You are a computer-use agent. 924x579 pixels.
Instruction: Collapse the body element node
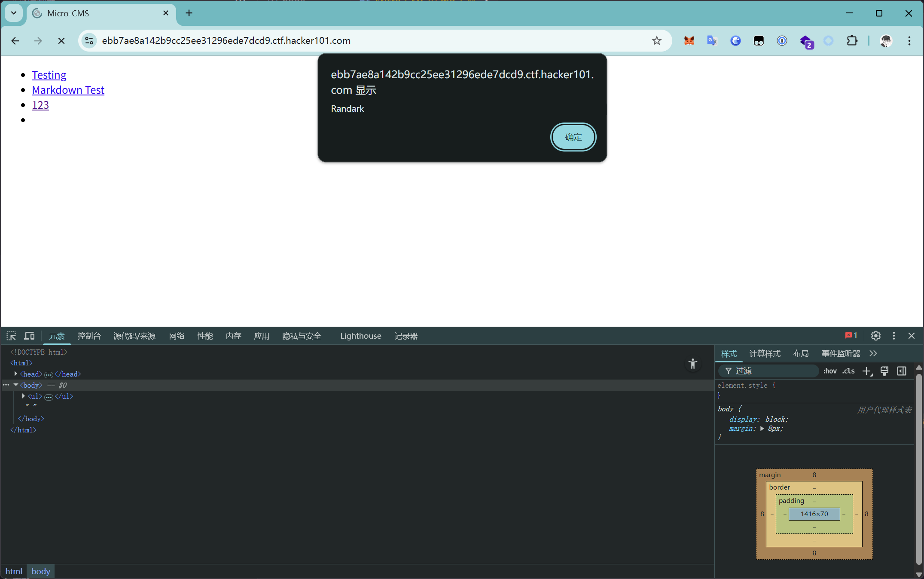tap(16, 385)
